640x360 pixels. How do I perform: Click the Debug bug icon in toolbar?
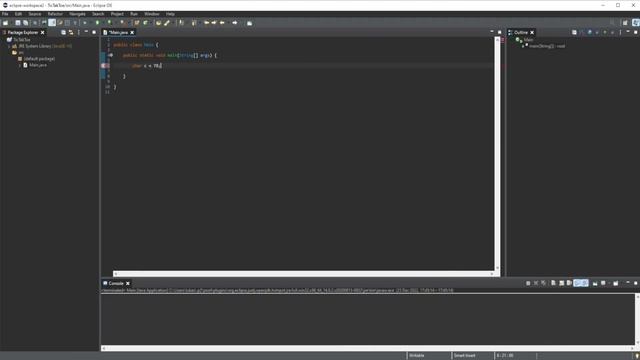coord(84,23)
